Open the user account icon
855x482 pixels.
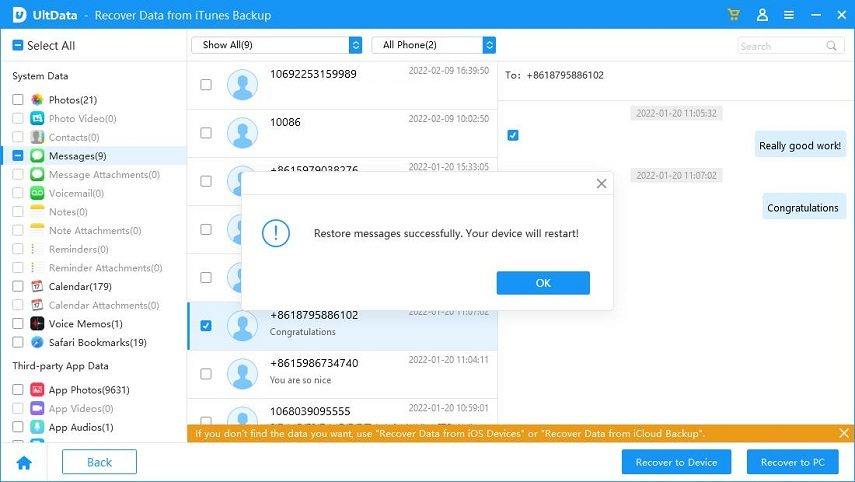click(762, 15)
